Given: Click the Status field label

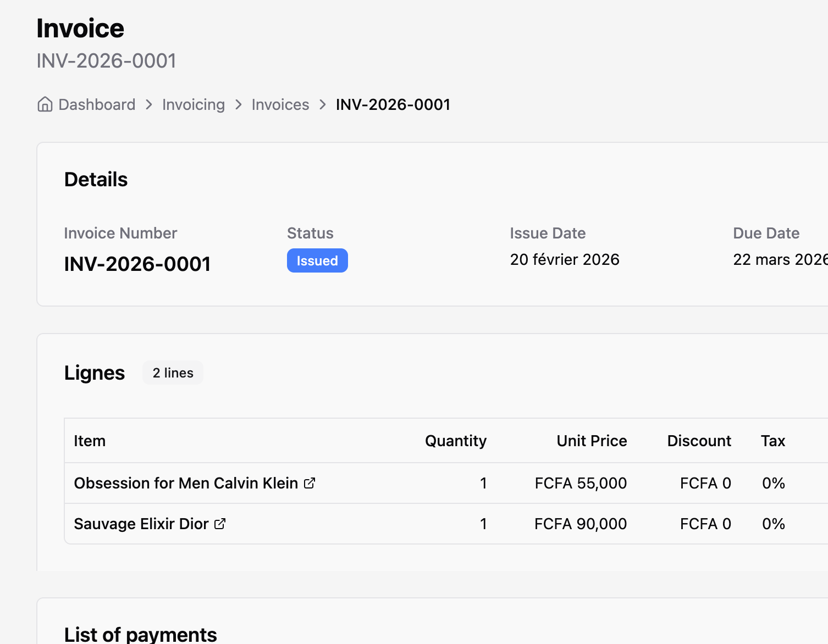Looking at the screenshot, I should click(x=310, y=233).
